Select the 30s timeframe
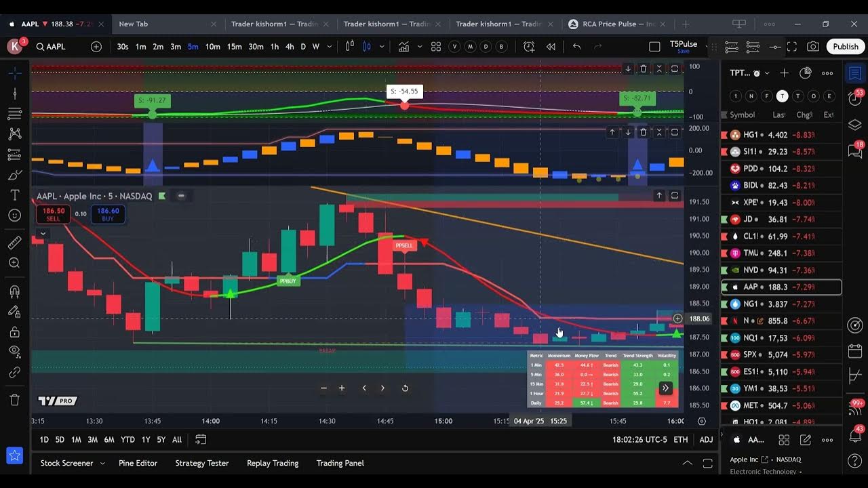Viewport: 868px width, 488px height. [122, 47]
